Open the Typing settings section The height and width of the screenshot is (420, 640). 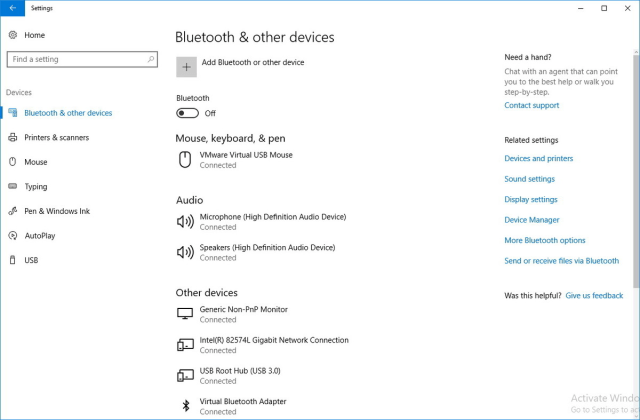(36, 187)
